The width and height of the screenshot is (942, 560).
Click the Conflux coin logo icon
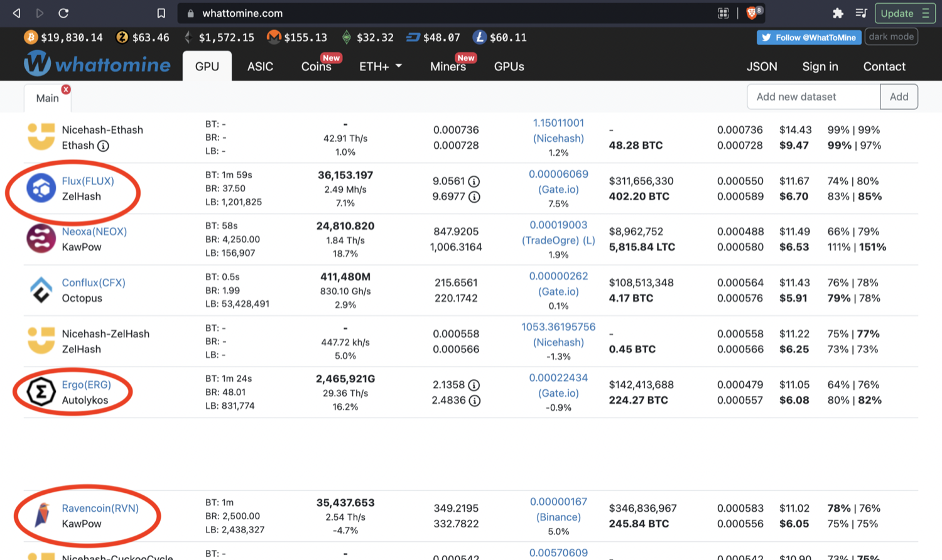[x=41, y=290]
